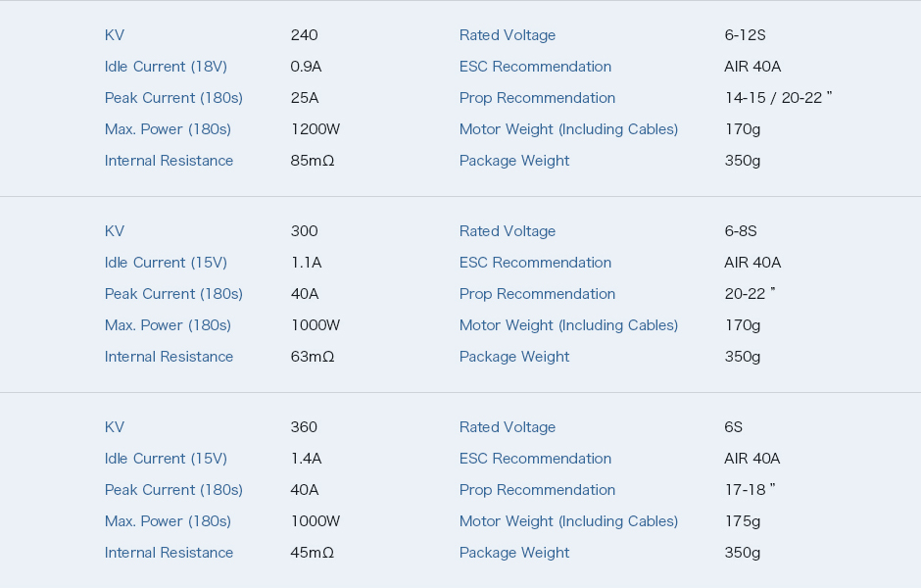The height and width of the screenshot is (588, 921).
Task: Click ESC Recommendation label in 360KV section
Action: [535, 459]
